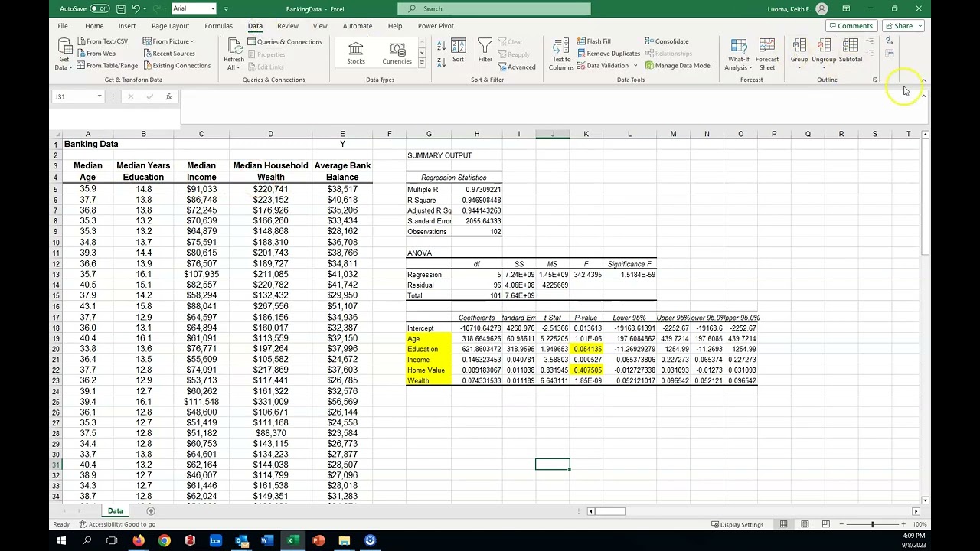
Task: Click the Ungroup outline button
Action: 824,54
